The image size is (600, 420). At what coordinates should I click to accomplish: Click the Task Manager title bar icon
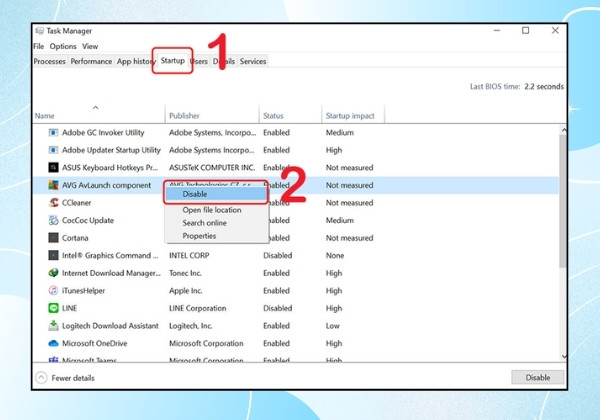39,31
